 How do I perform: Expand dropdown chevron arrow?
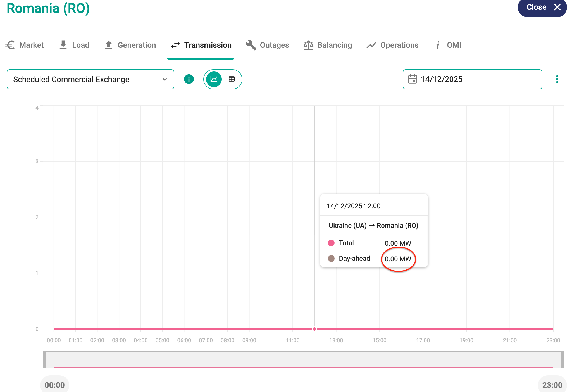[x=165, y=79]
